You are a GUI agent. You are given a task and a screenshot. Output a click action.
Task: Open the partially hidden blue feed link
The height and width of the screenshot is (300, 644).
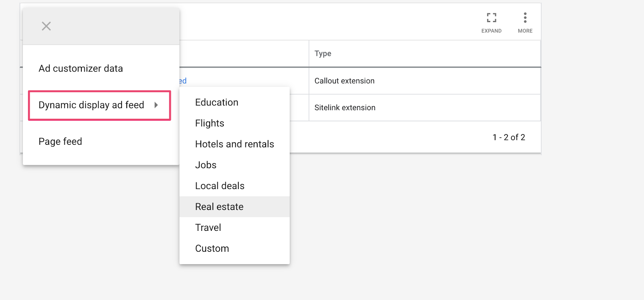pos(183,81)
